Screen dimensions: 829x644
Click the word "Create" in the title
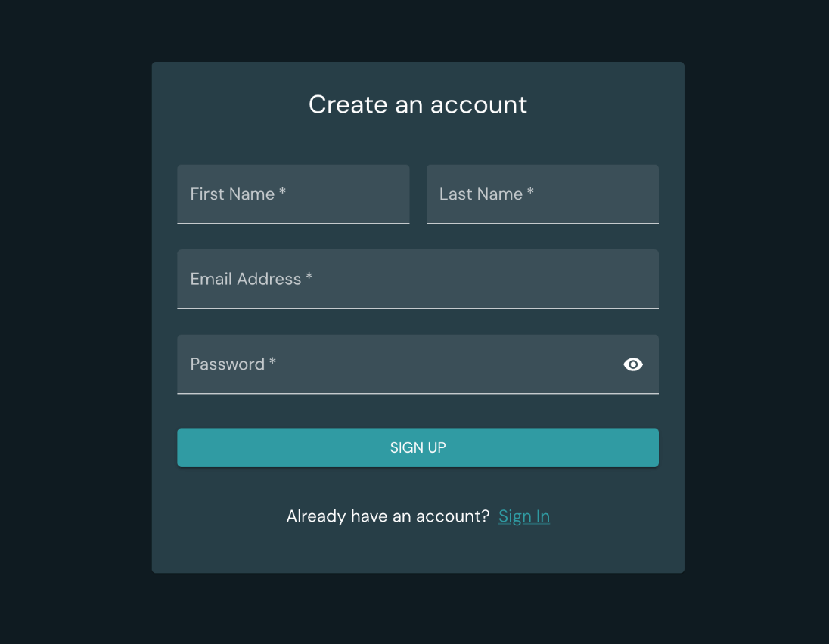point(348,104)
